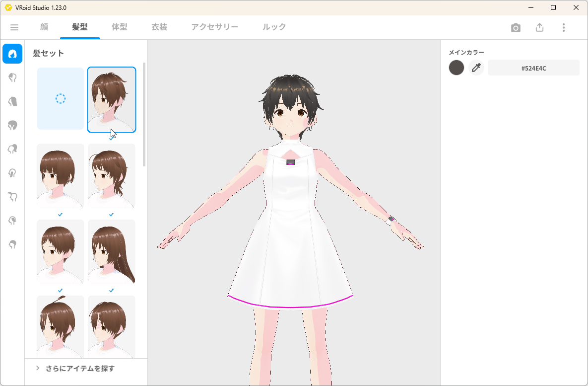
Task: Switch to the 衣装 (outfit) tab
Action: 159,27
